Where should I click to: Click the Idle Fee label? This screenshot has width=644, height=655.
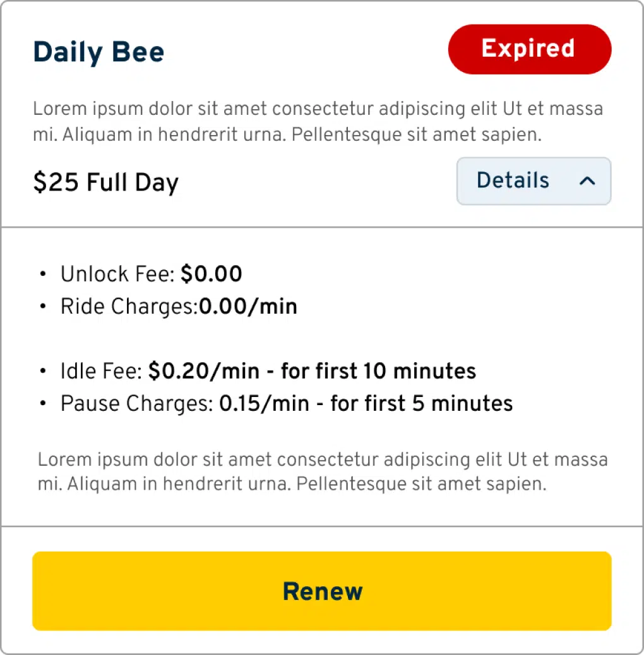pos(102,371)
